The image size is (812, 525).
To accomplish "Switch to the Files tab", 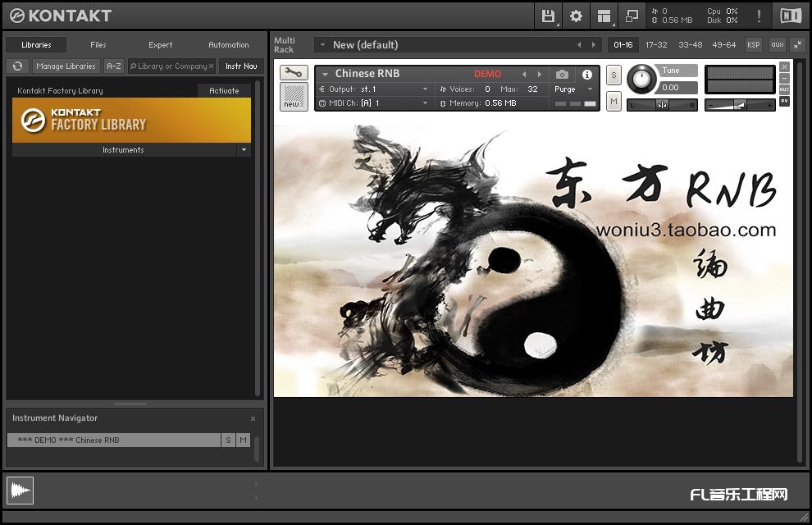I will [98, 44].
